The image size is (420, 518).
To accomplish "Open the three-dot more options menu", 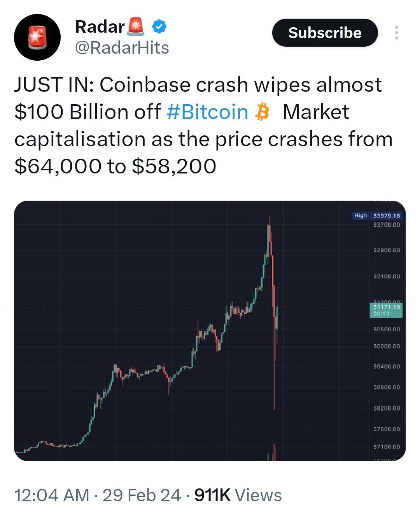I will (396, 33).
